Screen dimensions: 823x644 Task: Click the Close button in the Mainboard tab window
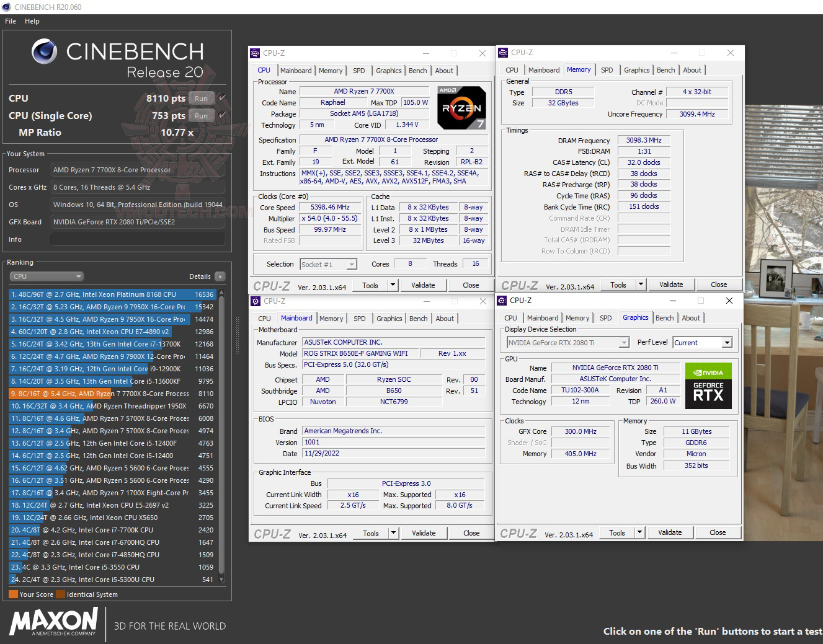(x=471, y=533)
